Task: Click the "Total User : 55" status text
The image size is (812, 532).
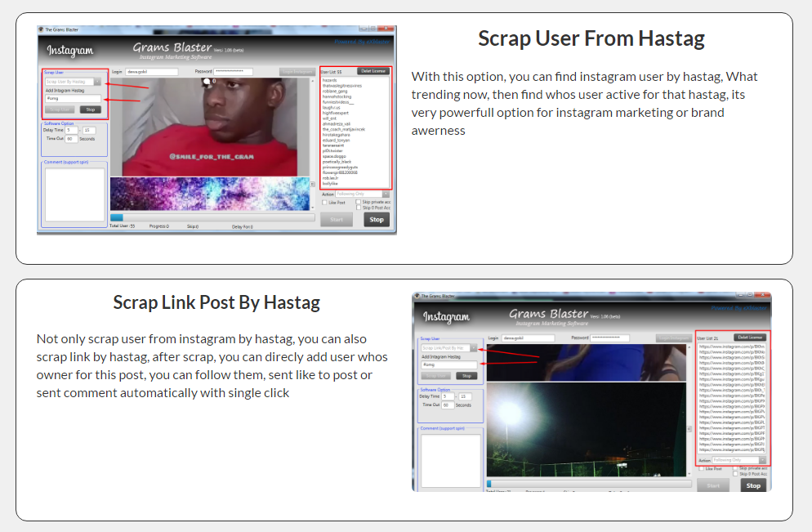Action: 123,226
